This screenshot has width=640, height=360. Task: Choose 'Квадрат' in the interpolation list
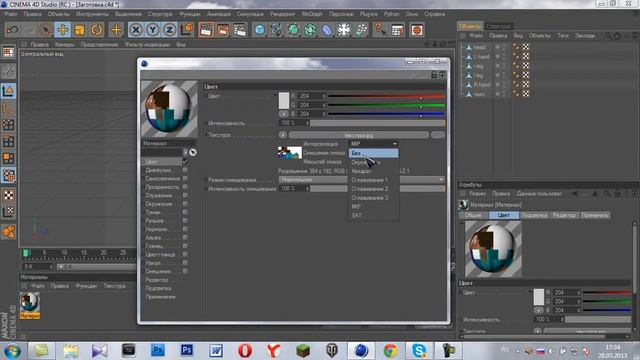pos(373,171)
